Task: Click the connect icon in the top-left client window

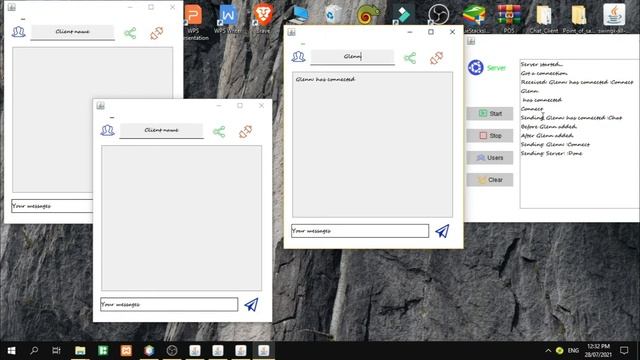Action: coord(130,33)
